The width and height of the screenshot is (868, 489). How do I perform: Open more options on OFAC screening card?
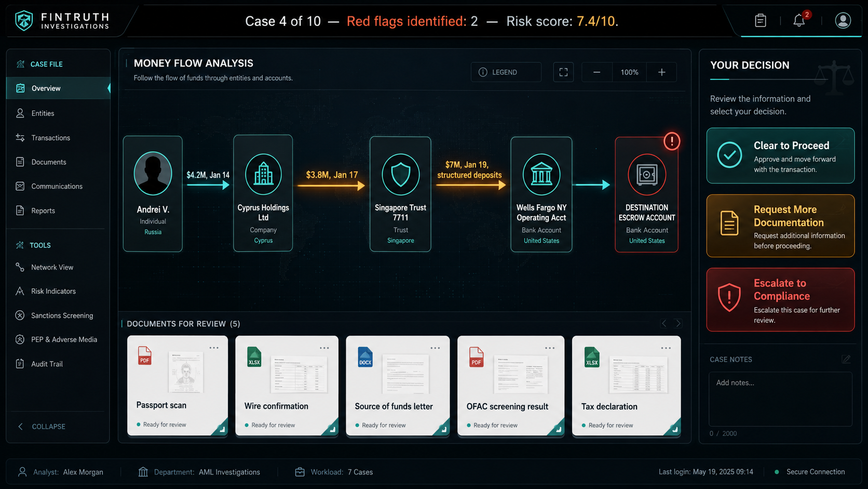click(550, 348)
